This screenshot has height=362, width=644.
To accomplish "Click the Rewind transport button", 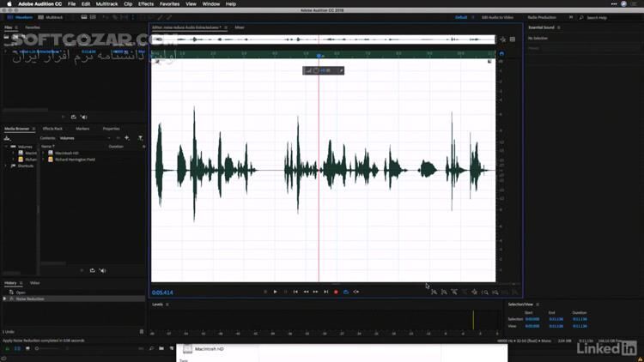I will [306, 292].
